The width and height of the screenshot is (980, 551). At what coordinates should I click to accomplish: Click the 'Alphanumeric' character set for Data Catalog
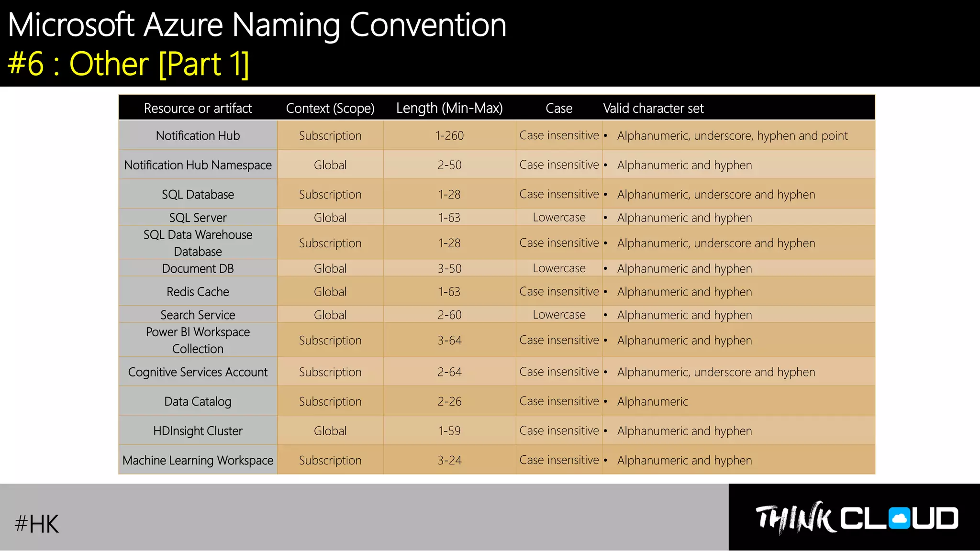[653, 402]
